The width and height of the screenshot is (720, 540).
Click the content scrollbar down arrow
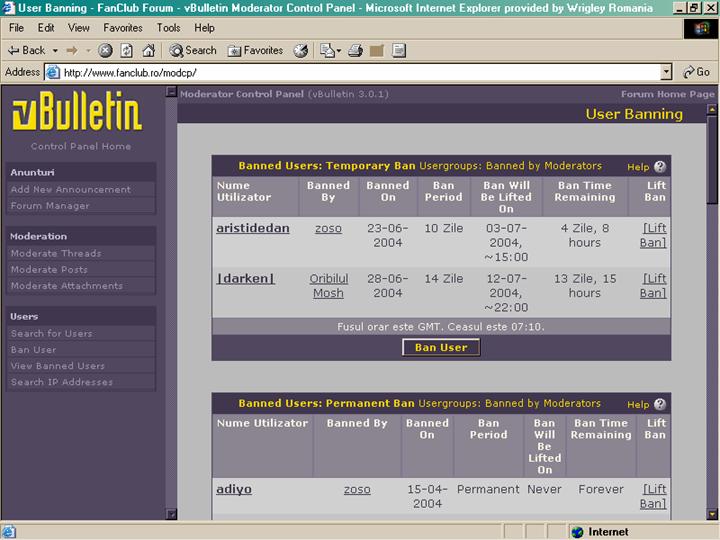[712, 514]
